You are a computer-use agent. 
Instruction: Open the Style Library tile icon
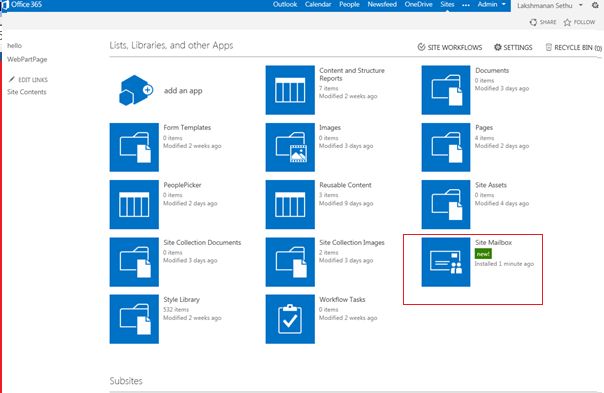134,319
